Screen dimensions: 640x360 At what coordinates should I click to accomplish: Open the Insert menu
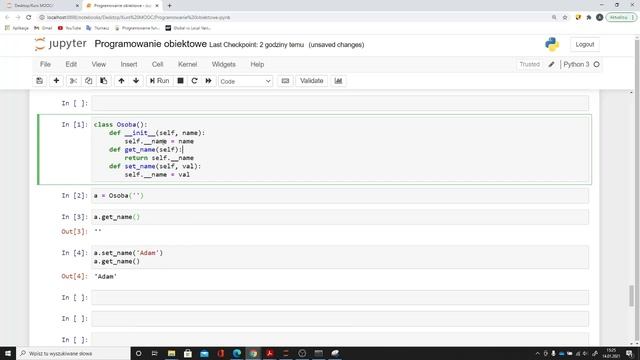(129, 64)
